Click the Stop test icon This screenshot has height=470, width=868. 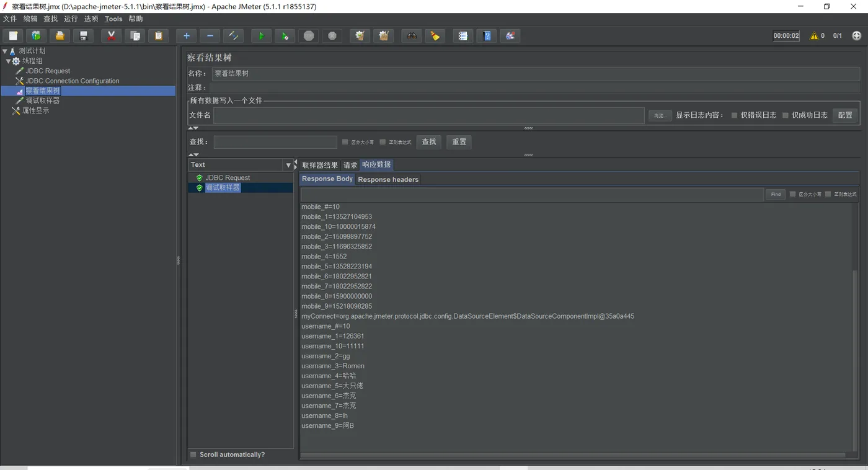[308, 36]
